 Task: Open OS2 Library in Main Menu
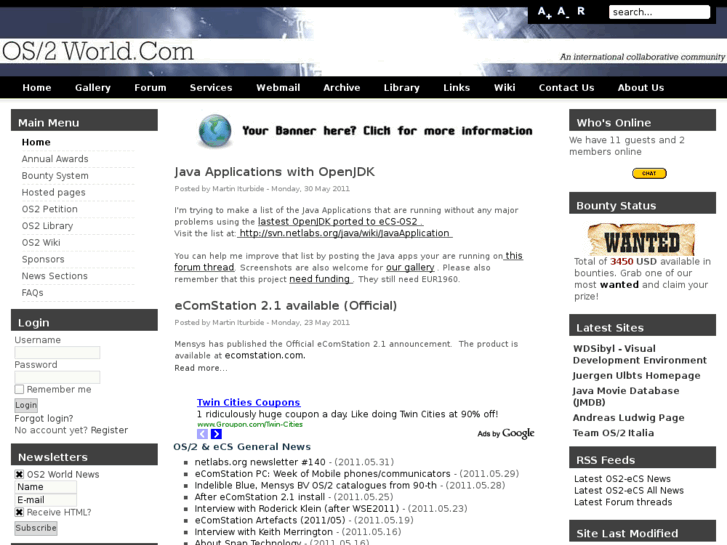(47, 226)
